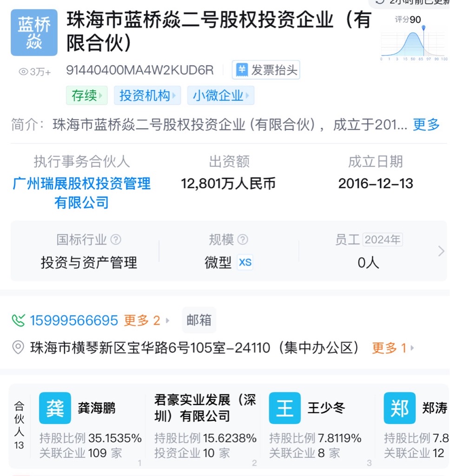The height and width of the screenshot is (476, 450).
Task: Open the 发票抬头 invoice title button
Action: [266, 70]
